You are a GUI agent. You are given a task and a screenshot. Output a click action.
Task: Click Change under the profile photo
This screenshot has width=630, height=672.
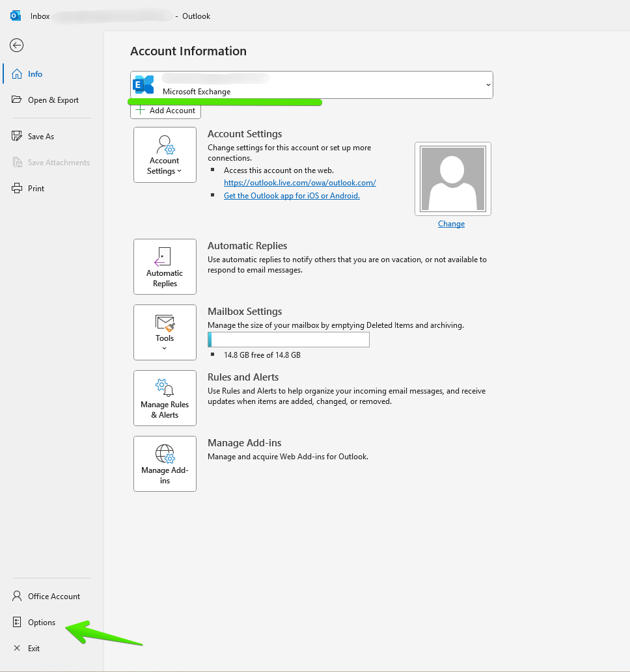coord(451,224)
